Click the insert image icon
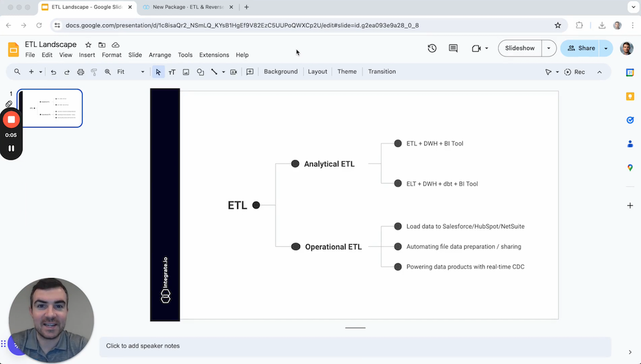This screenshot has height=364, width=641. click(186, 72)
